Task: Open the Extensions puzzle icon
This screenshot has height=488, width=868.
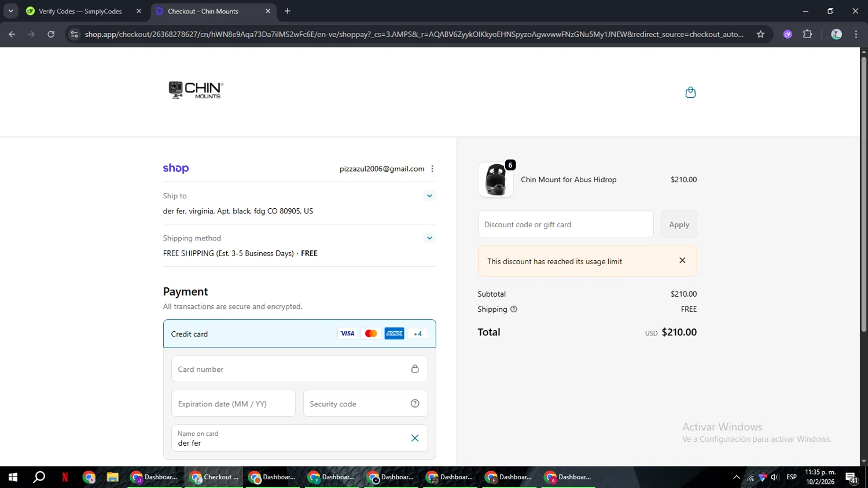Action: point(808,34)
